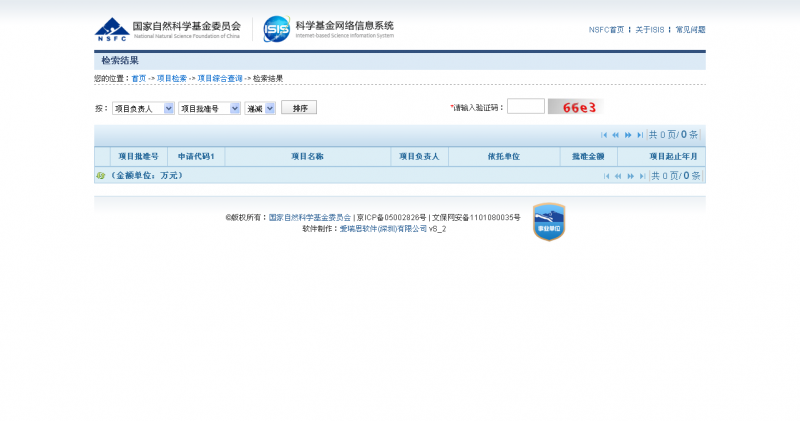
Task: Go to previous page in top pager
Action: (x=616, y=135)
